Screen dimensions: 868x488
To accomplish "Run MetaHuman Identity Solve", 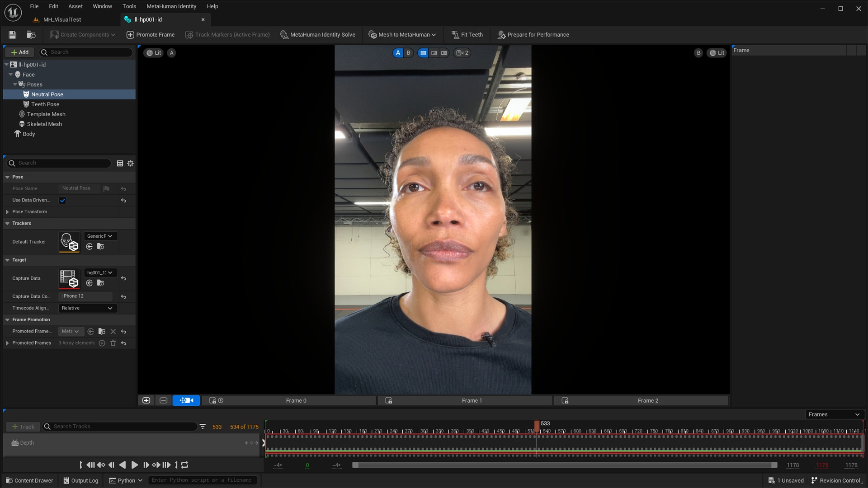I will click(x=318, y=35).
